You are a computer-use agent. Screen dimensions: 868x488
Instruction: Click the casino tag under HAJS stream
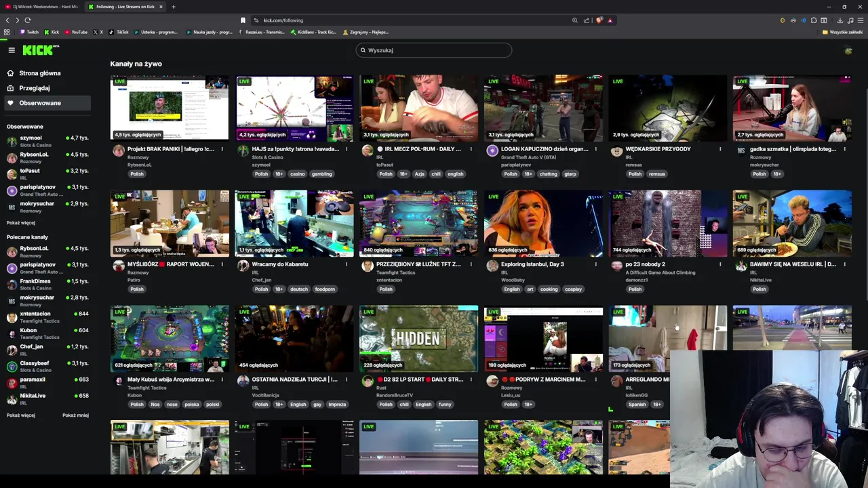coord(298,174)
